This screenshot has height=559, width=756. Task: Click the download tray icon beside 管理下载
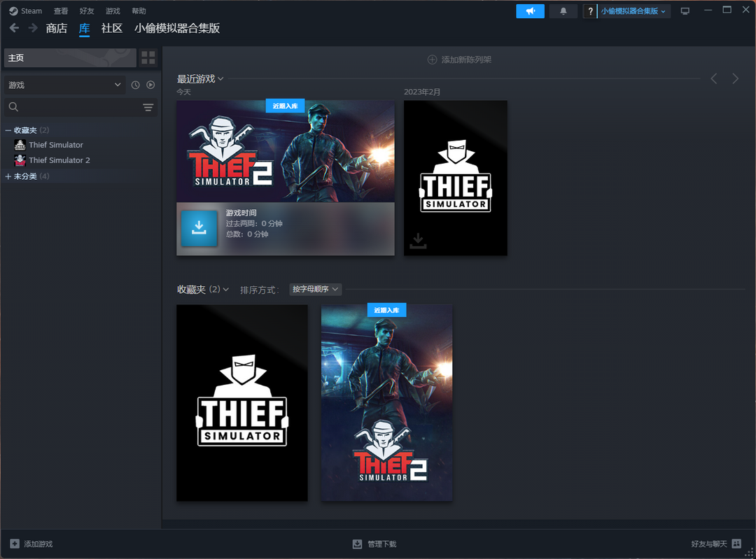coord(357,544)
